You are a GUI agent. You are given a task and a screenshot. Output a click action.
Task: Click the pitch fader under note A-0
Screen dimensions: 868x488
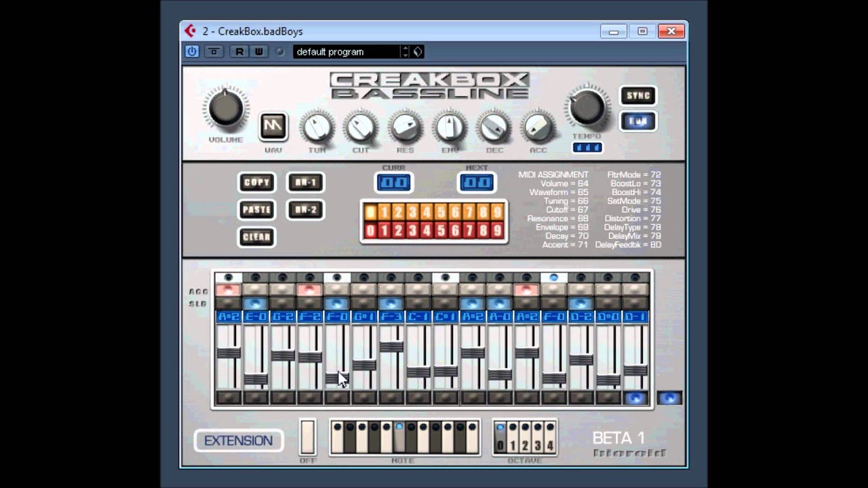pyautogui.click(x=500, y=375)
